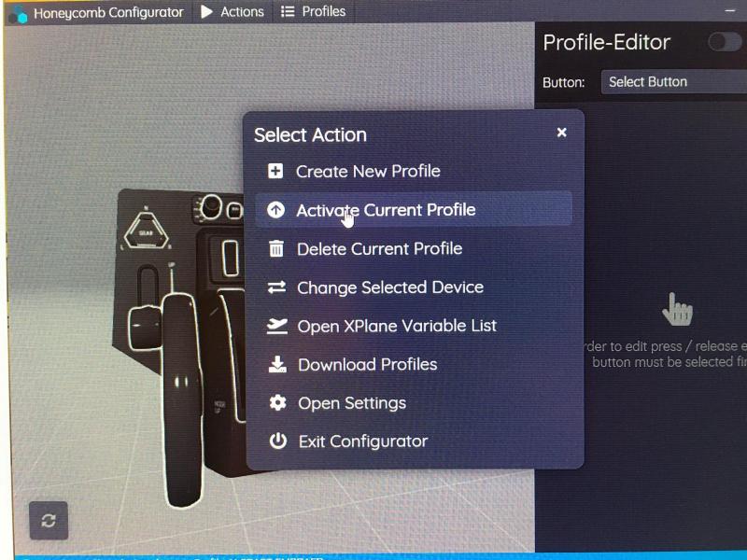Click the landing gear indicator on 3D model
This screenshot has height=560, width=747.
click(x=147, y=231)
